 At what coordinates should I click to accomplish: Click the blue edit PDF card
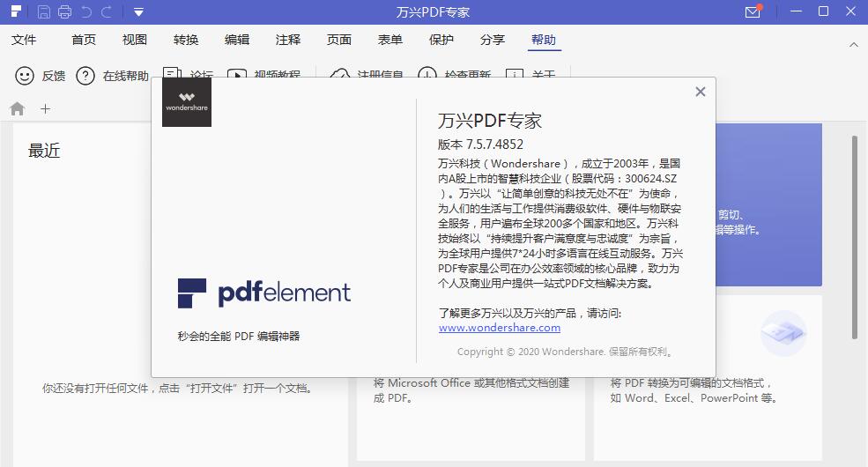pyautogui.click(x=769, y=204)
